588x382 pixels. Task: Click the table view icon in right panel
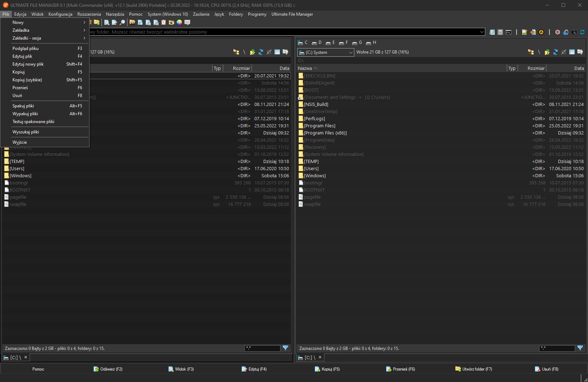click(x=572, y=52)
